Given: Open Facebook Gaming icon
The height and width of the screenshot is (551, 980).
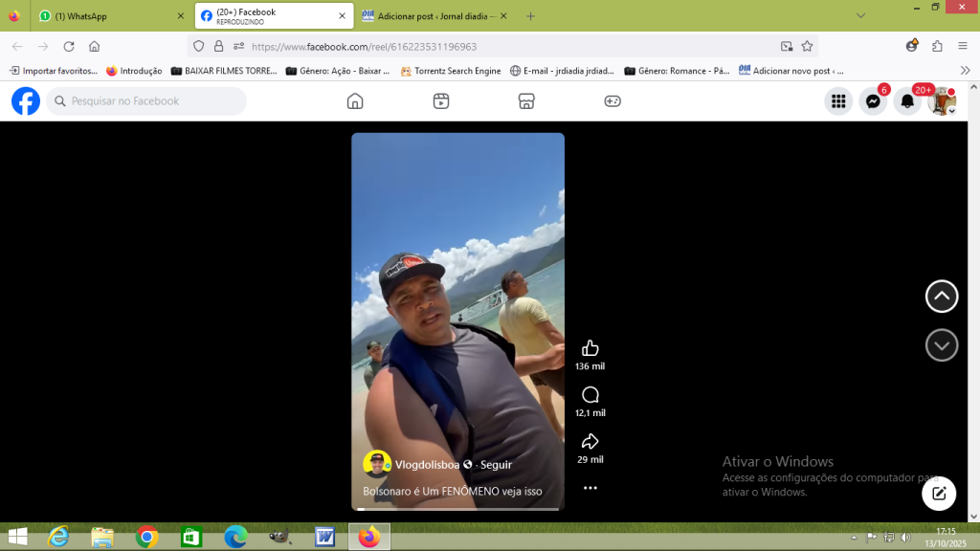Looking at the screenshot, I should [612, 101].
